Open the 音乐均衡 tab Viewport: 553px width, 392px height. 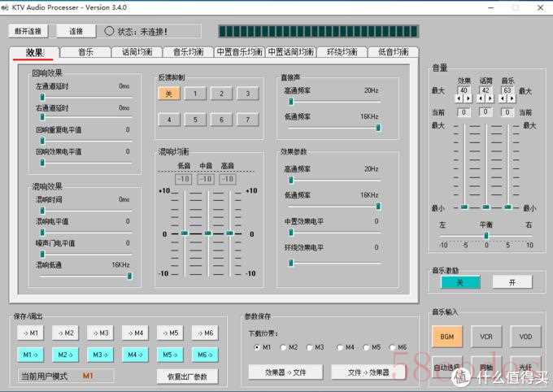[188, 52]
